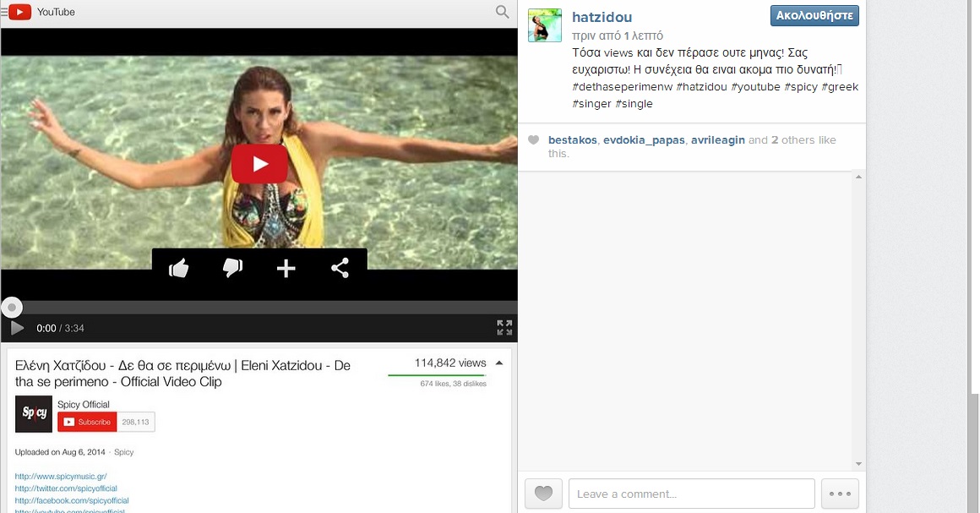The width and height of the screenshot is (980, 513).
Task: Click the plus add-to icon
Action: 286,269
